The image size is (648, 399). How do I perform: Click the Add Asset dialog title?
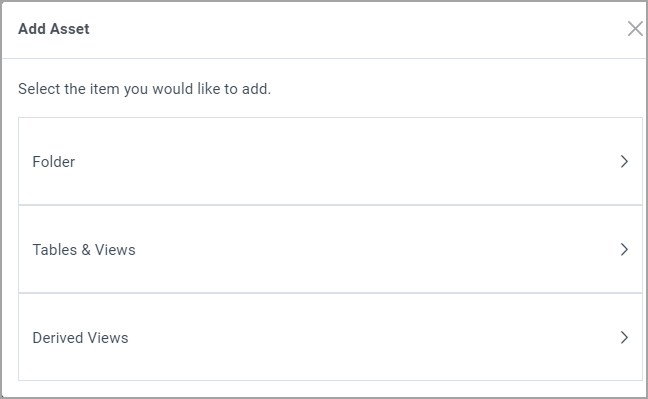pyautogui.click(x=54, y=29)
